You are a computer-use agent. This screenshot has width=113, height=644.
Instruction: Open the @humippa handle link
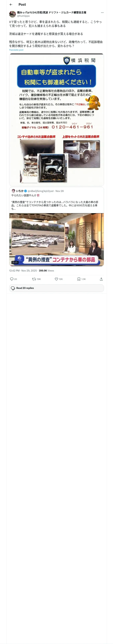pyautogui.click(x=23, y=16)
